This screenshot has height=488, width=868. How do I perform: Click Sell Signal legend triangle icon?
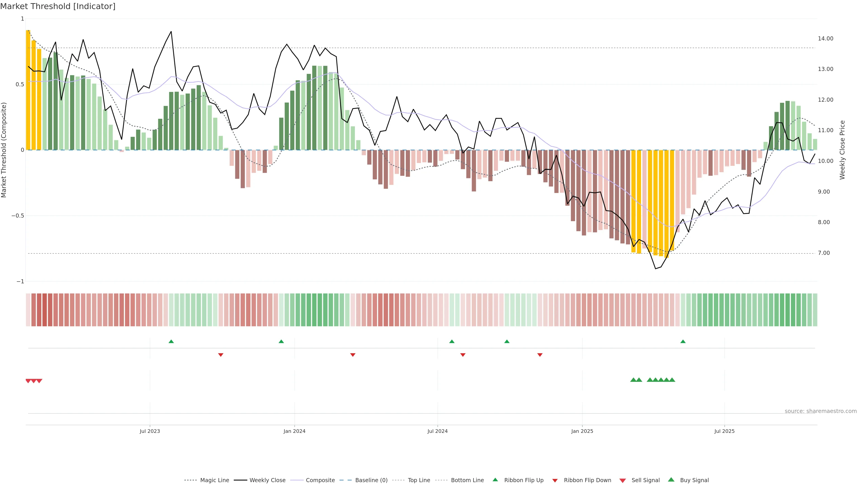623,481
